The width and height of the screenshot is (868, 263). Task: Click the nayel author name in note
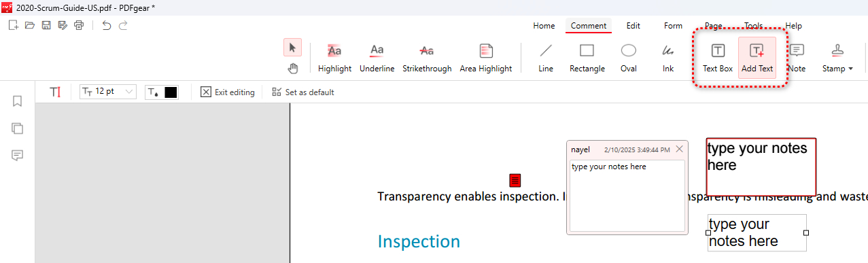(580, 150)
